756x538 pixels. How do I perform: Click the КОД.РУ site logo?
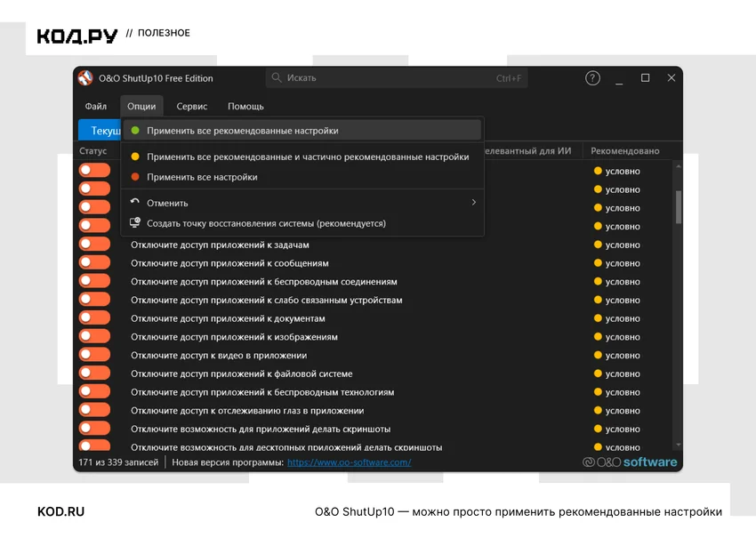click(x=77, y=36)
